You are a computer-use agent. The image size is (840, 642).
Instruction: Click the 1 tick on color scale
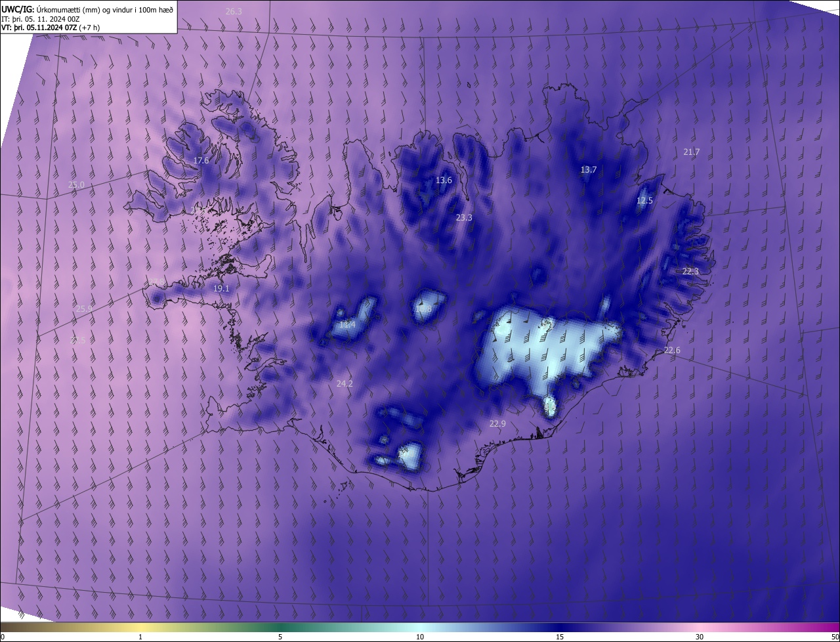pos(141,637)
